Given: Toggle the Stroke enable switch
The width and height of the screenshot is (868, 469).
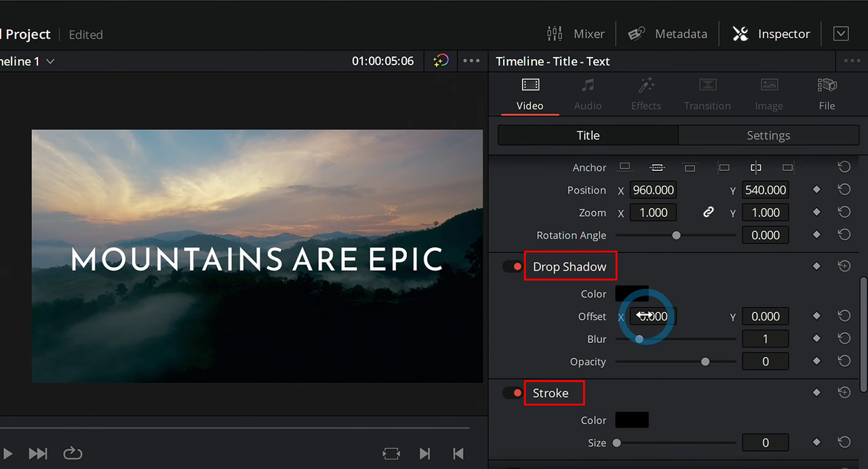Looking at the screenshot, I should pos(513,393).
